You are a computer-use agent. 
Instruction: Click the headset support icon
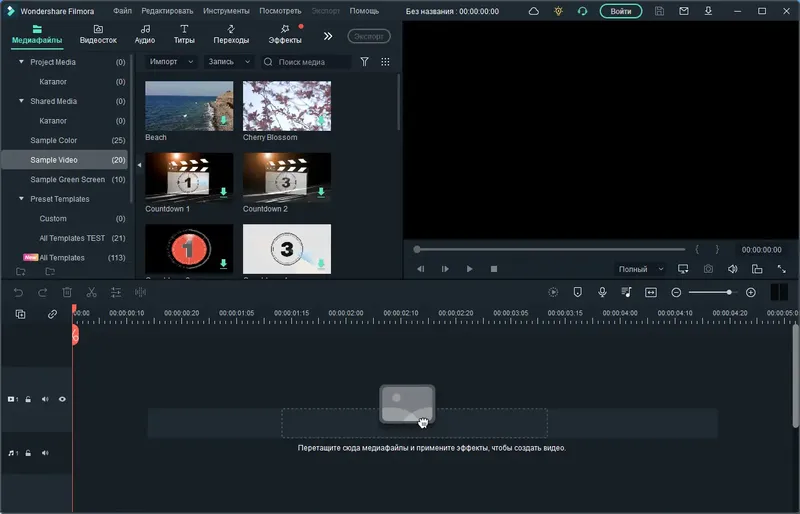click(582, 11)
